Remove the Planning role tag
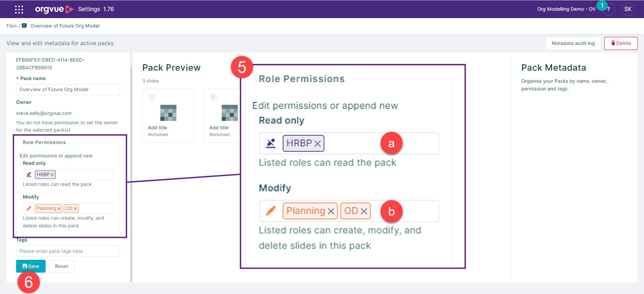 pos(59,209)
